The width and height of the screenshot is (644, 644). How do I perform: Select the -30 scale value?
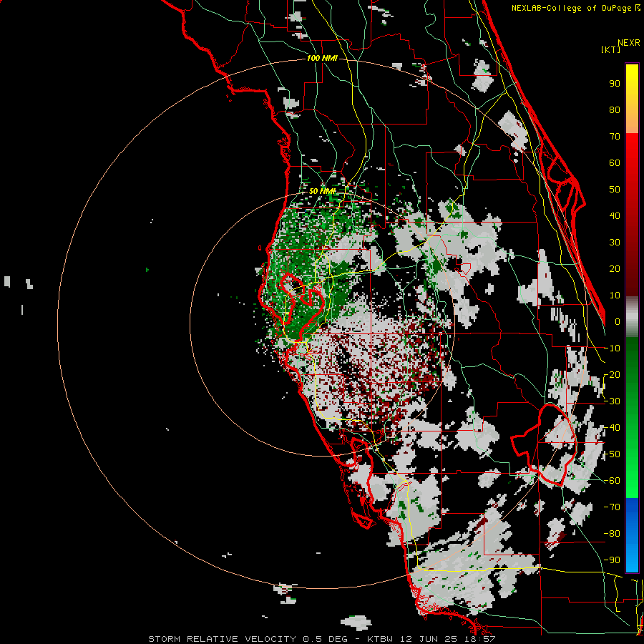point(612,401)
